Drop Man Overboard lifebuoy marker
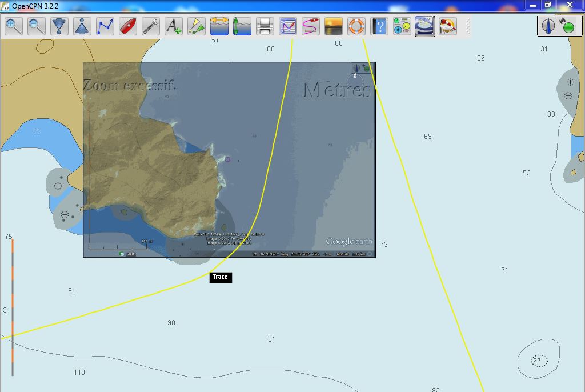This screenshot has width=585, height=392. 356,26
